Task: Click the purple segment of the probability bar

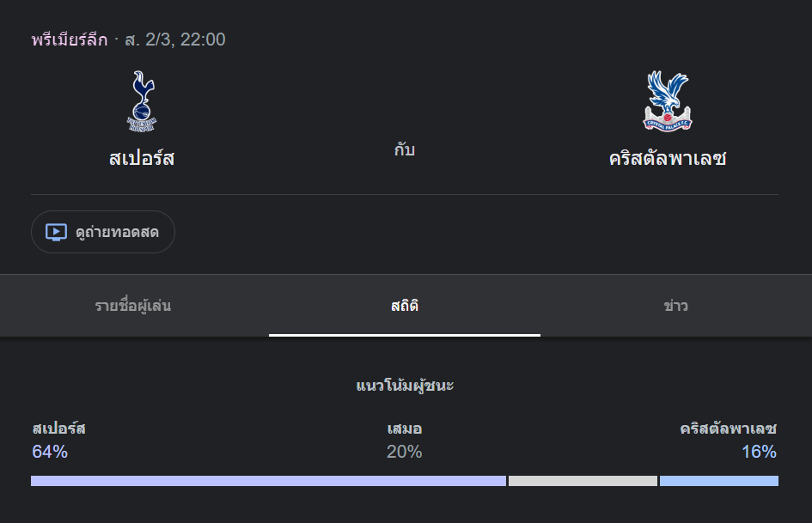Action: [266, 480]
